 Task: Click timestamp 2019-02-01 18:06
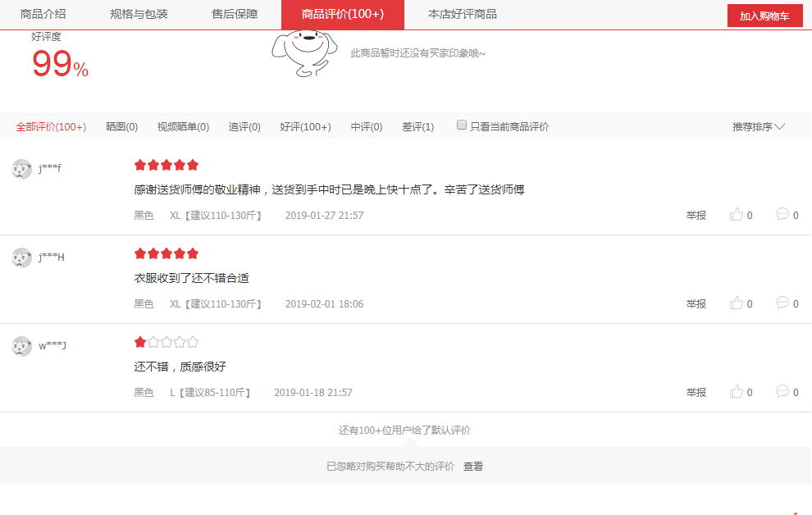(x=324, y=303)
